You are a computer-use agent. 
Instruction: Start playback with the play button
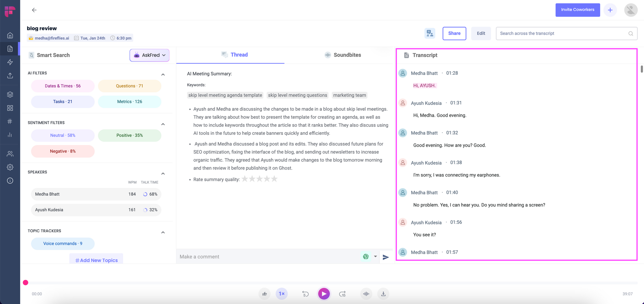point(324,294)
